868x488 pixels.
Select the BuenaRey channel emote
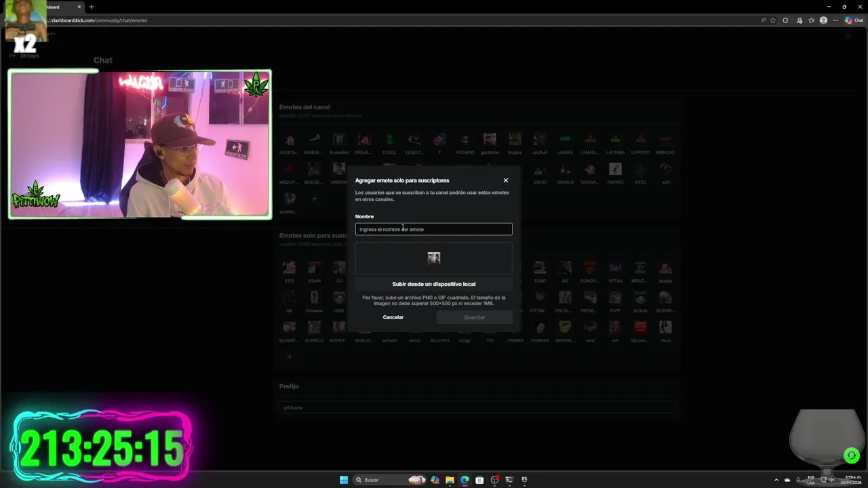(339, 144)
